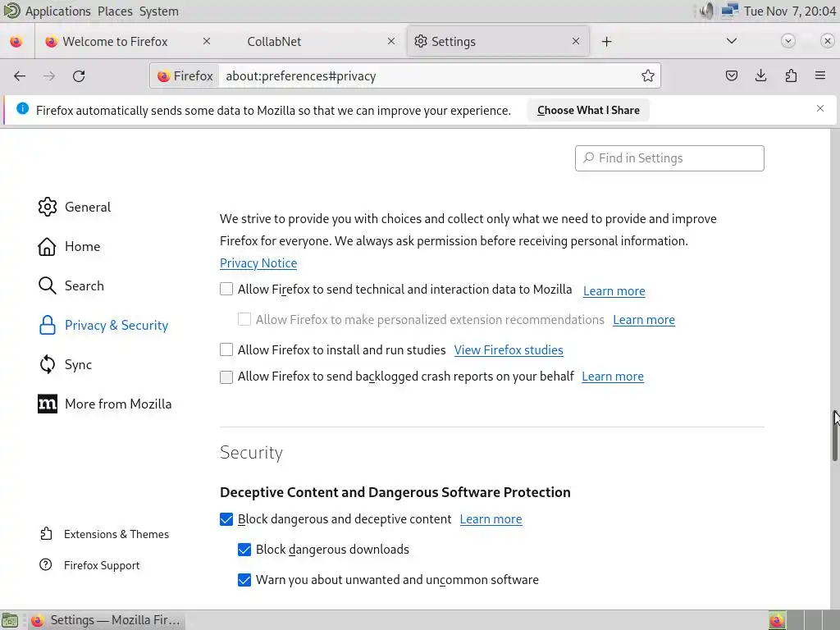The width and height of the screenshot is (840, 630).
Task: Enable sending technical and interaction data
Action: coord(226,290)
